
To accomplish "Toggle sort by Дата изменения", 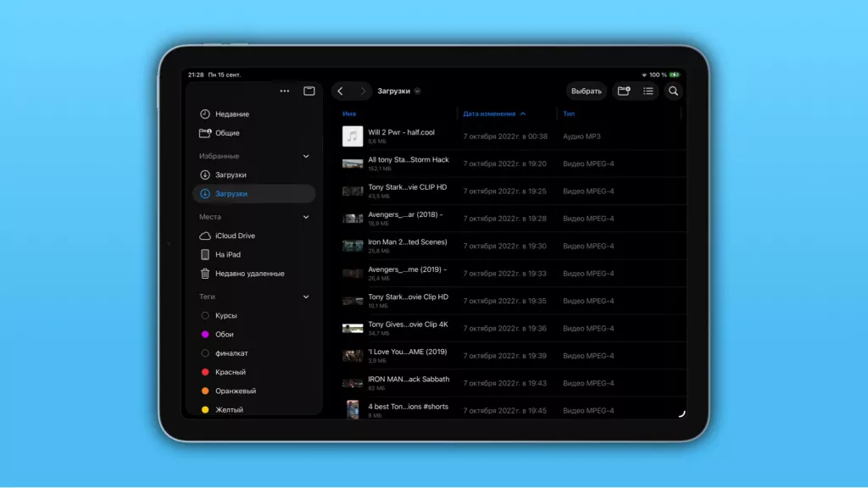I will coord(492,114).
